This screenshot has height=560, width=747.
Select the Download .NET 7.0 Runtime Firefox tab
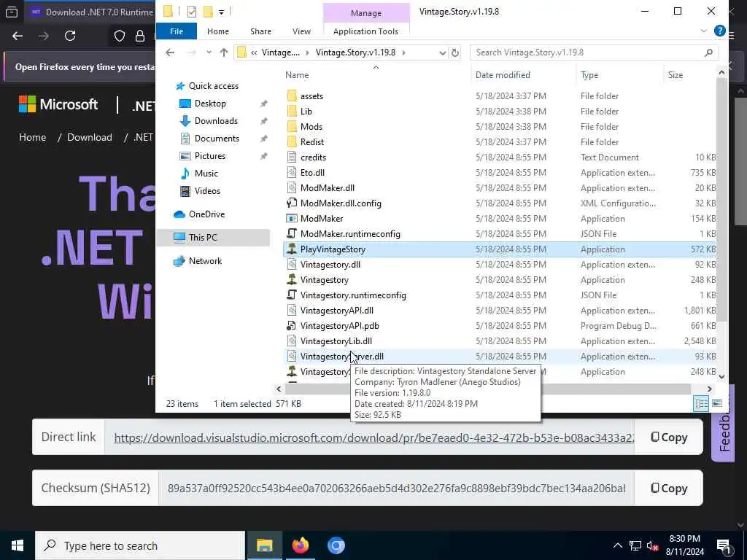pyautogui.click(x=90, y=12)
